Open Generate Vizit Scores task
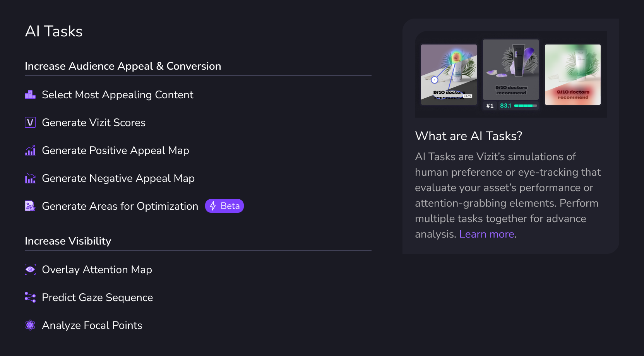The width and height of the screenshot is (644, 356). tap(94, 123)
